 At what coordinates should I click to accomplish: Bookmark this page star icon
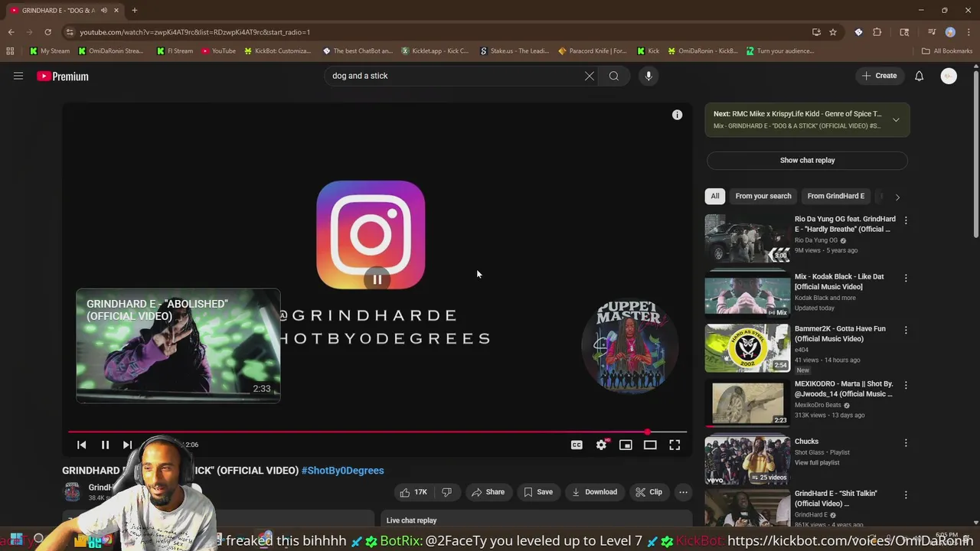click(833, 32)
